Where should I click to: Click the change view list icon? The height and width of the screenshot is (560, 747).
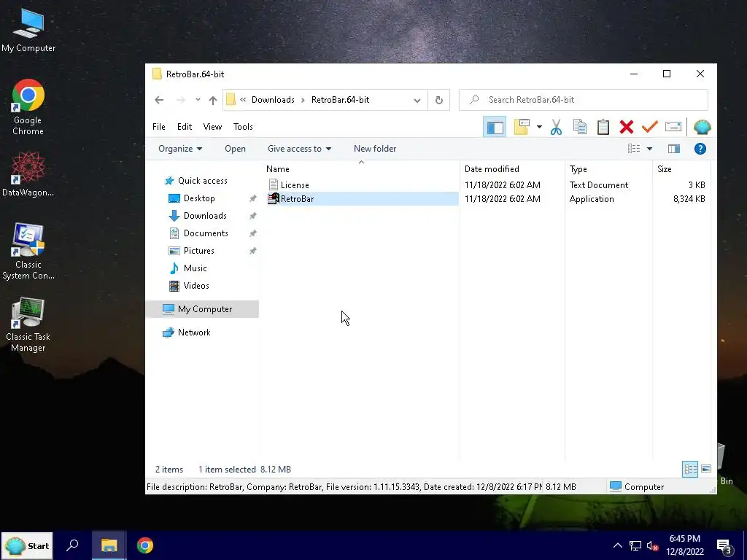pyautogui.click(x=634, y=149)
